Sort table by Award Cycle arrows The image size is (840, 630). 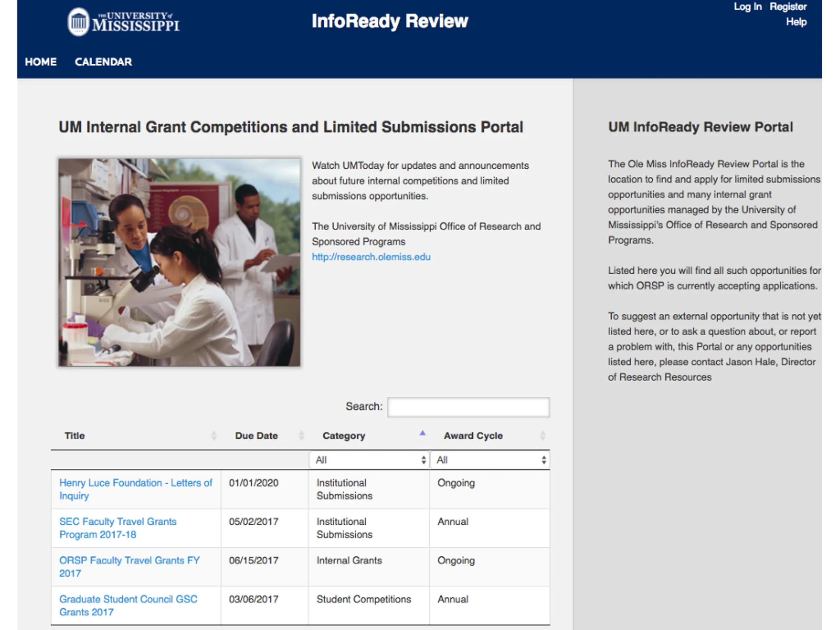click(x=543, y=435)
